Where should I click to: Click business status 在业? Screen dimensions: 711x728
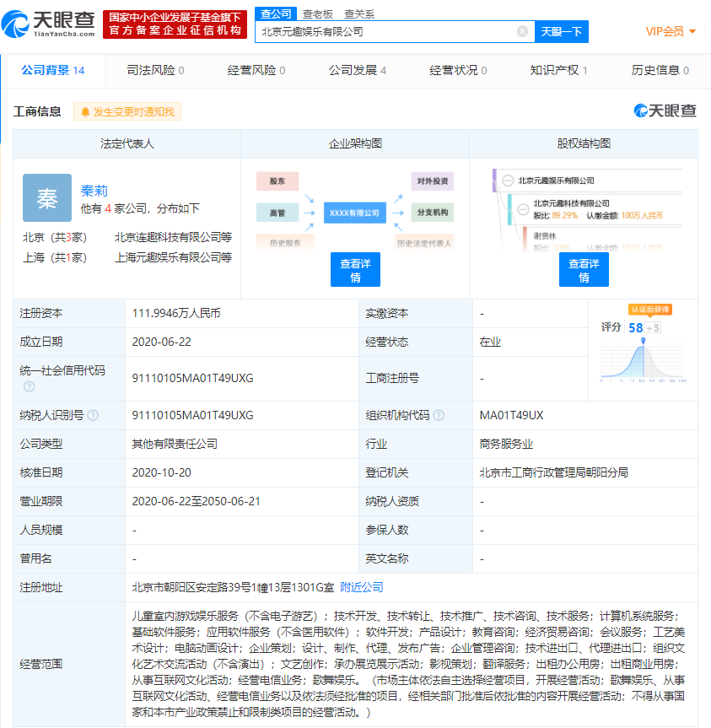point(490,342)
